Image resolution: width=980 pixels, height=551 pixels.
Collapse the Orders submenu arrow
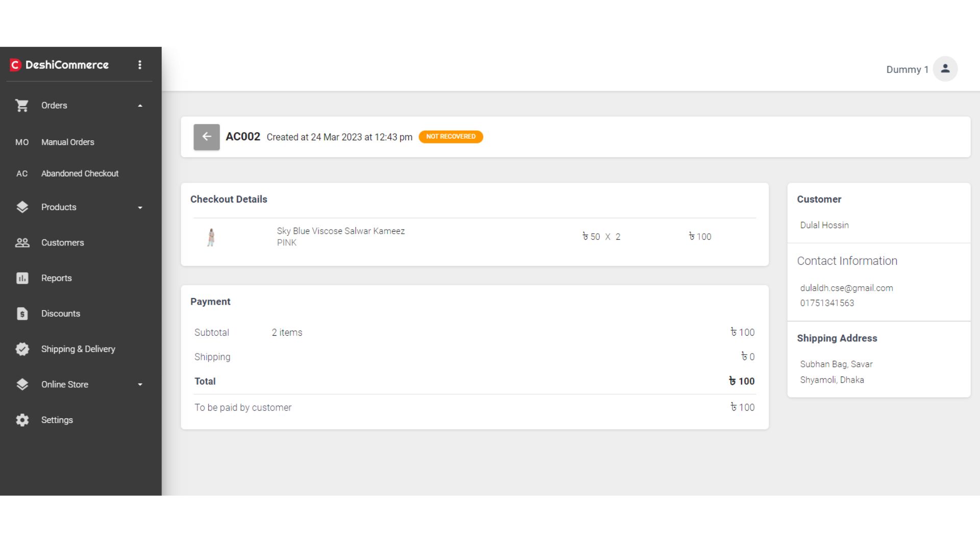(140, 106)
